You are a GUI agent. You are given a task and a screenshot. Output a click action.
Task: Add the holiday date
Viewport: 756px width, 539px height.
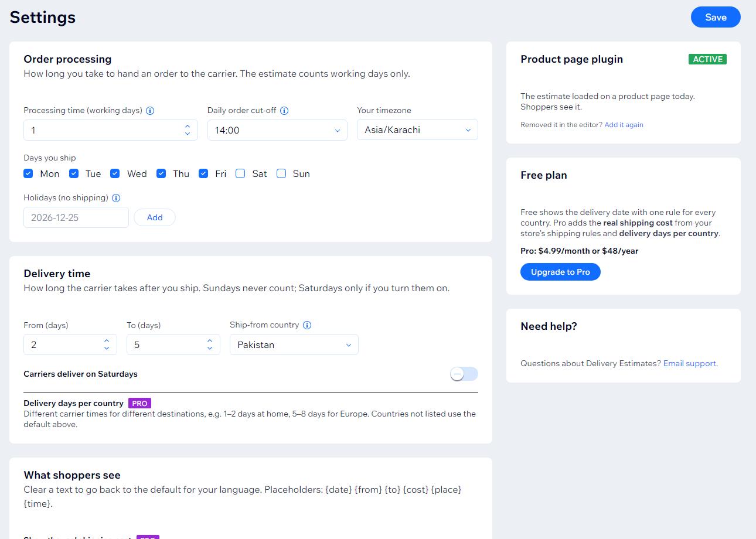pyautogui.click(x=155, y=217)
